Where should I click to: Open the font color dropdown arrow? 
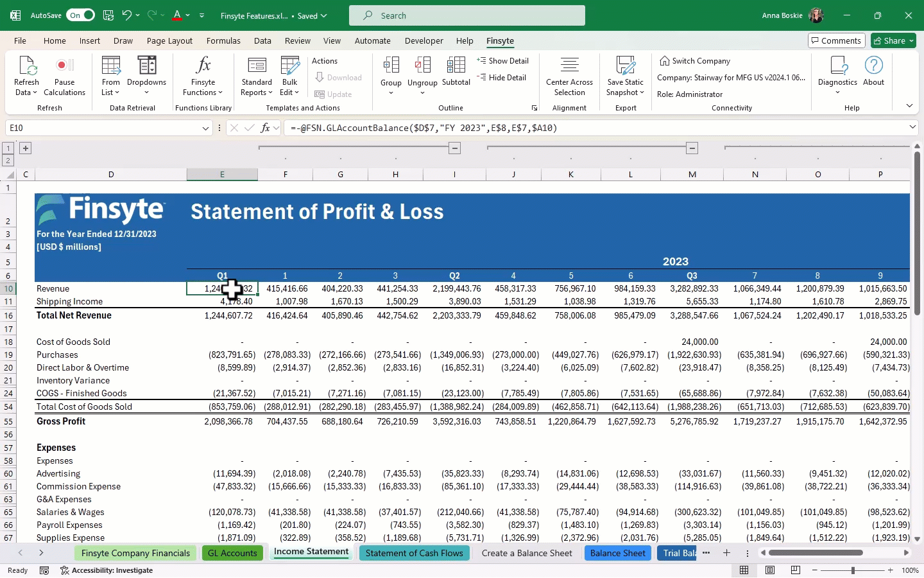[187, 15]
